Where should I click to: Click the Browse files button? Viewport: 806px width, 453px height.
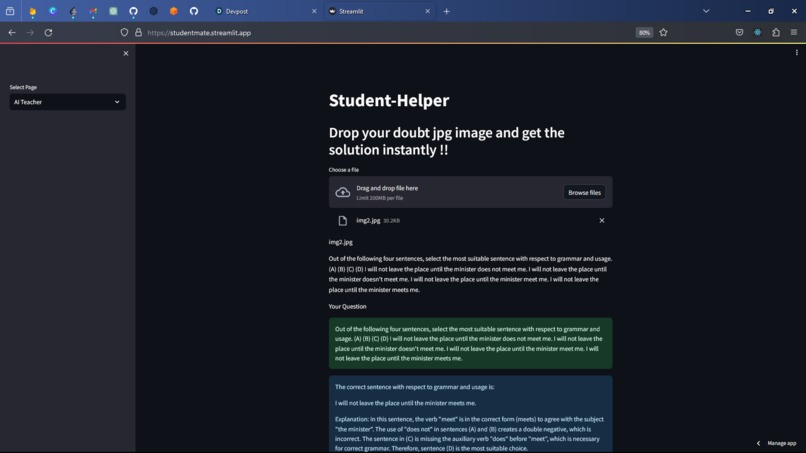pos(584,192)
